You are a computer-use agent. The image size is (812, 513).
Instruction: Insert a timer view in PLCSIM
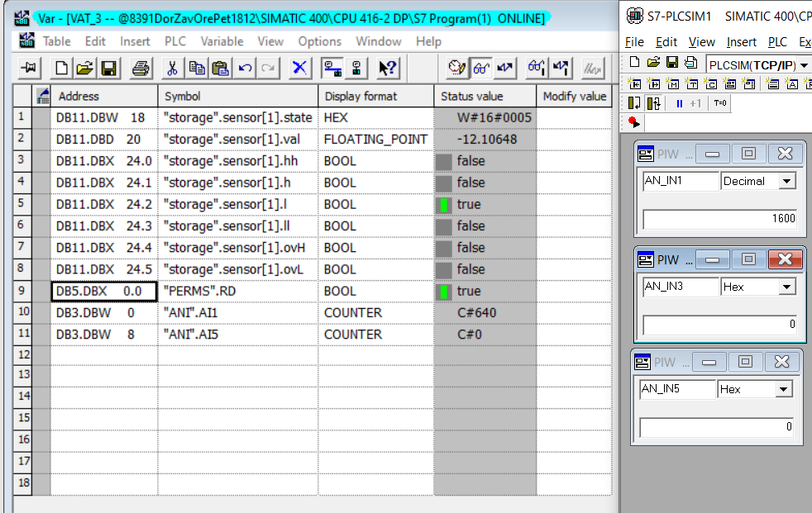(x=692, y=83)
